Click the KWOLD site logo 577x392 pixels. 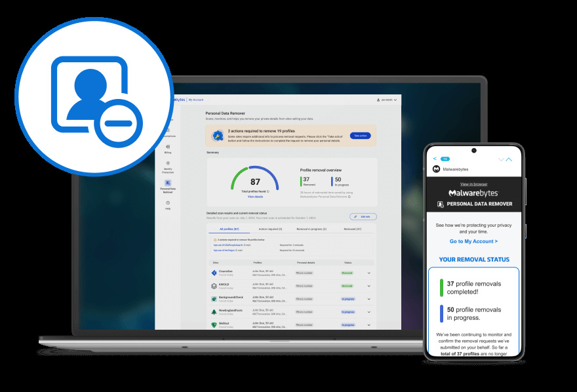(214, 286)
